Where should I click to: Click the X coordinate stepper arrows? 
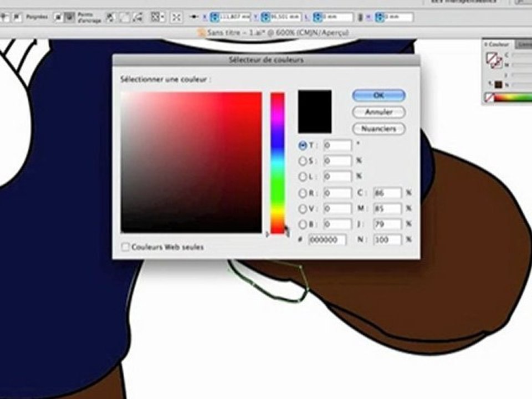214,17
